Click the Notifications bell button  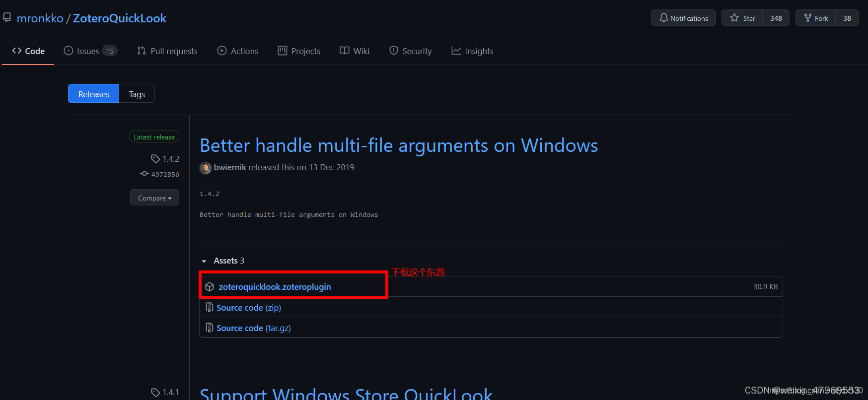point(683,18)
